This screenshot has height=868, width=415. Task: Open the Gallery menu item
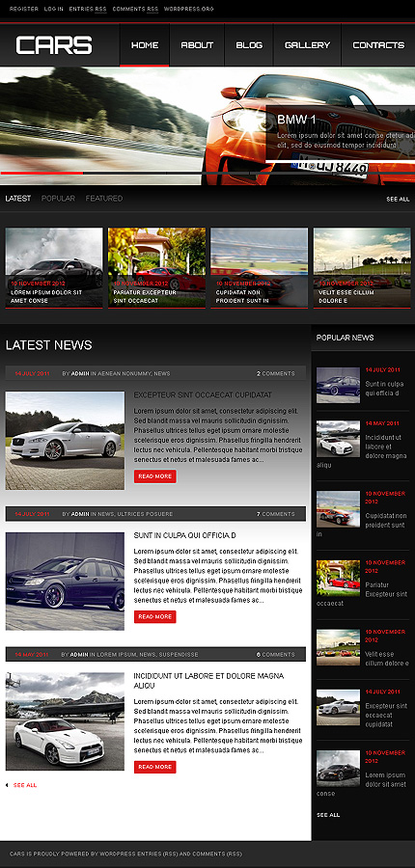307,45
